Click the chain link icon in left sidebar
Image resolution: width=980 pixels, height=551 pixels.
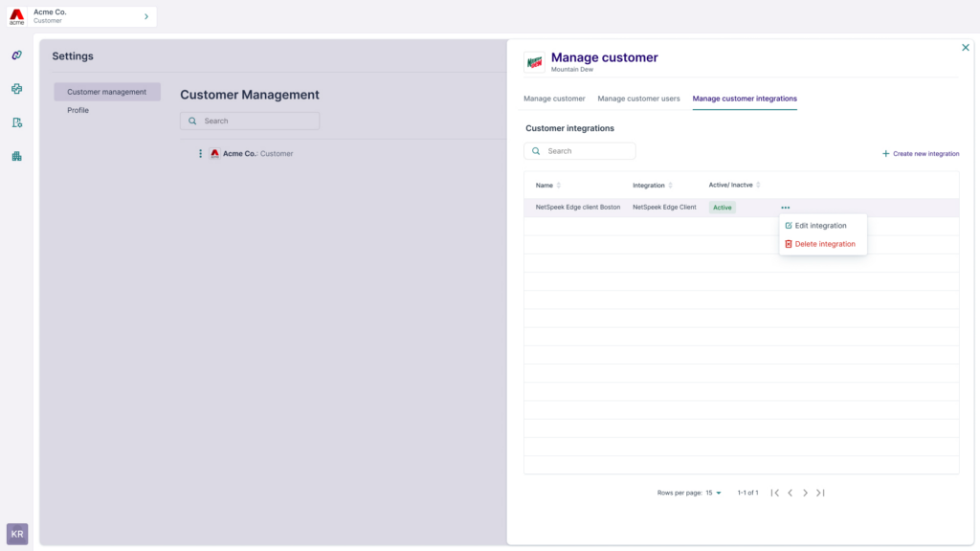coord(16,55)
